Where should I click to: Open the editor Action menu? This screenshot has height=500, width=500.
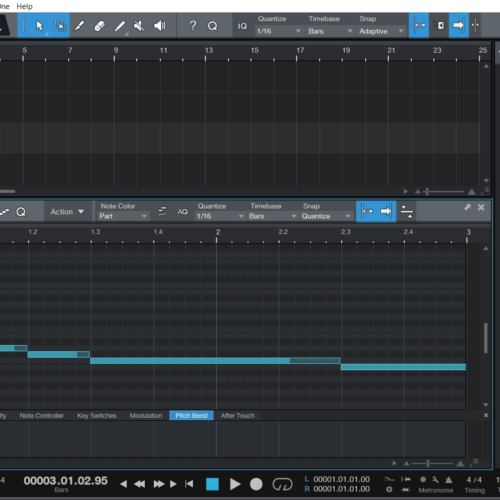tap(67, 212)
